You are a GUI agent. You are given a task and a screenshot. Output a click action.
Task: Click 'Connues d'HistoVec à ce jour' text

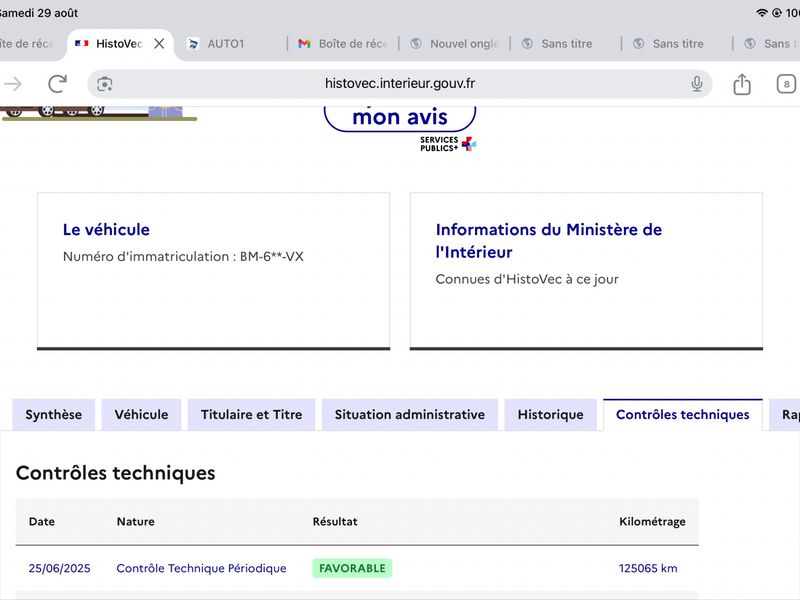[527, 279]
